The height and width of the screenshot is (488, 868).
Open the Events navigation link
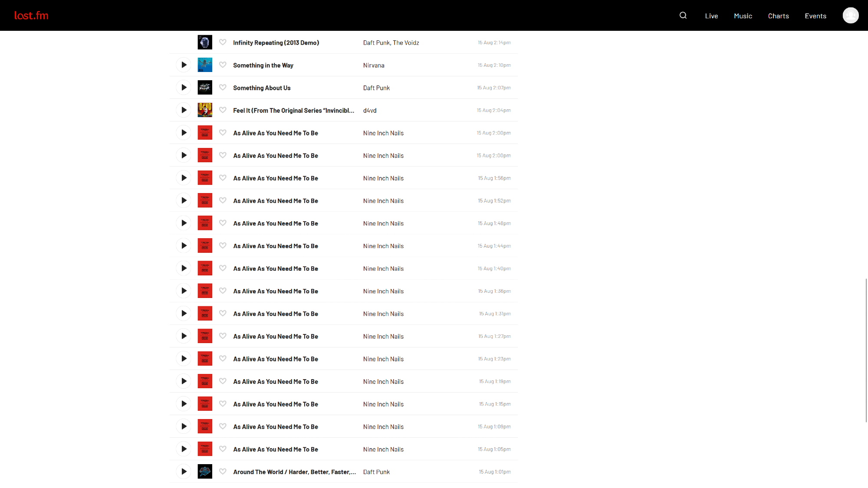815,16
